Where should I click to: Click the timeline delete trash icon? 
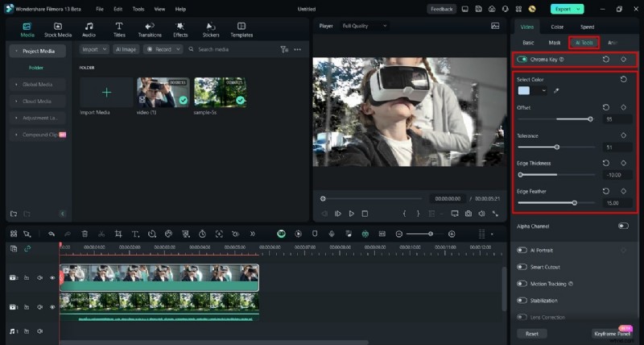coord(85,234)
